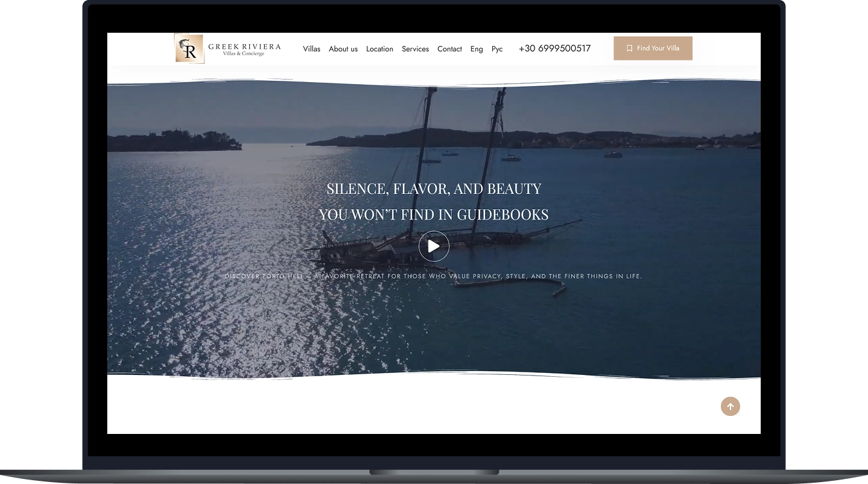This screenshot has height=484, width=868.
Task: Open the Villas menu item
Action: 312,49
